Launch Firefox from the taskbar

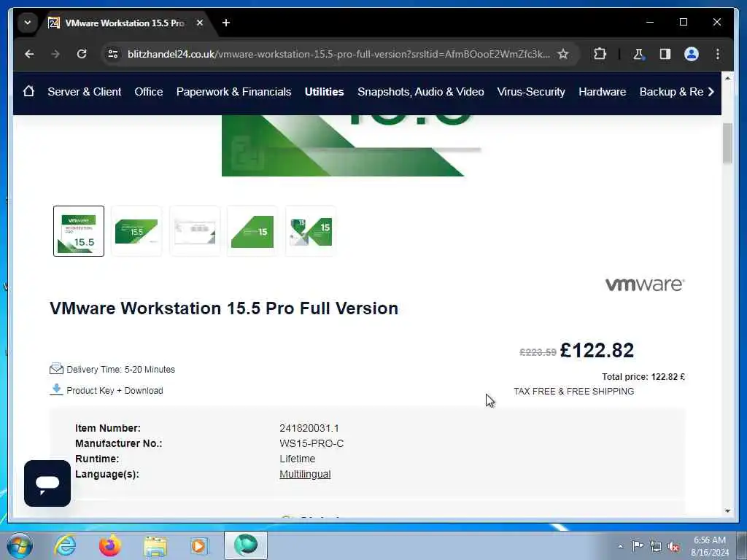(109, 545)
